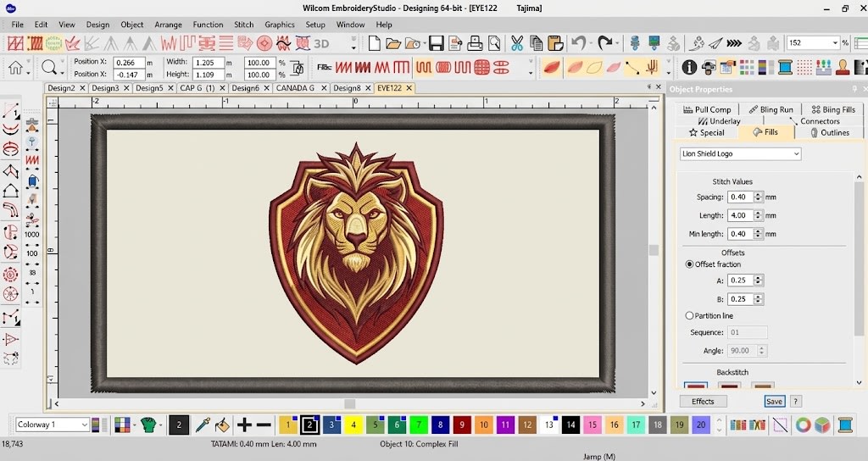Select the Zoom magnifier tool
Screen dimensions: 868x461
[x=48, y=68]
